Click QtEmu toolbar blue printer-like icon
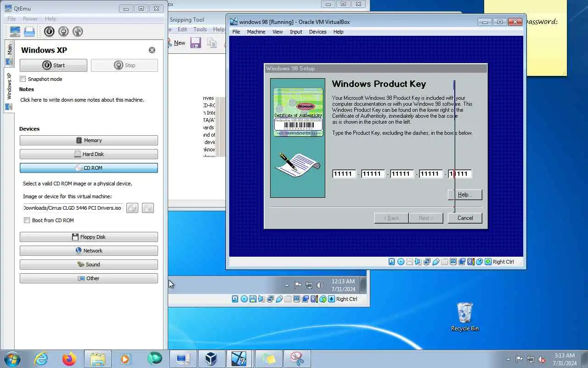The height and width of the screenshot is (368, 588). (29, 31)
